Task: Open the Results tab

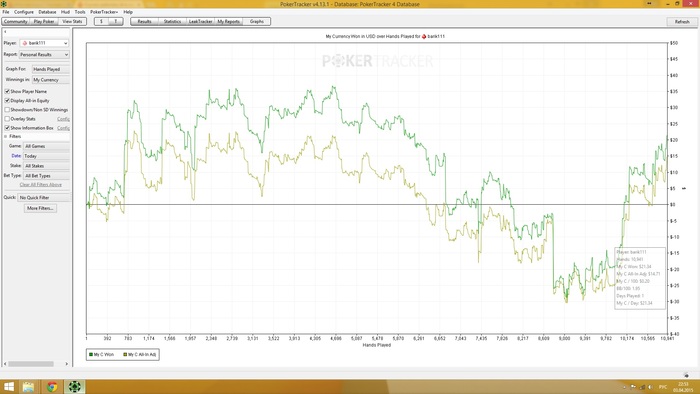Action: pos(144,21)
